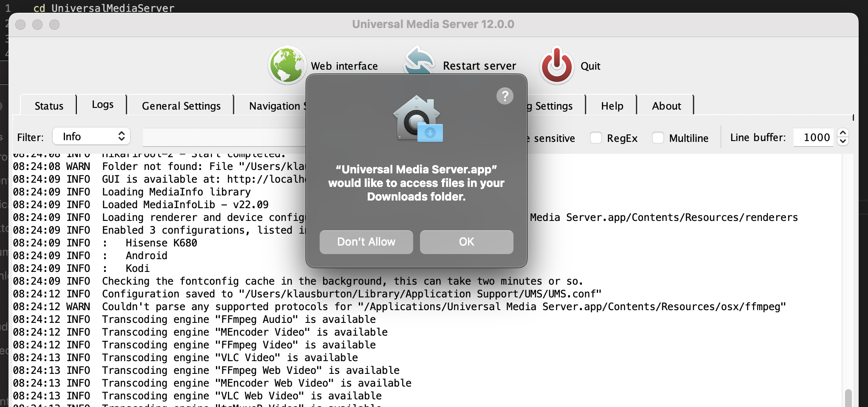This screenshot has width=868, height=407.
Task: Open the About tab
Action: (666, 105)
